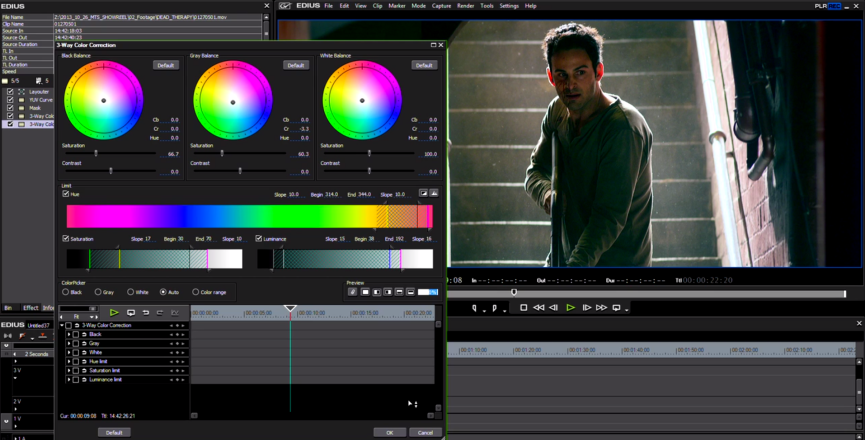Click the bottom Default button of the dialog
865x440 pixels.
click(114, 432)
